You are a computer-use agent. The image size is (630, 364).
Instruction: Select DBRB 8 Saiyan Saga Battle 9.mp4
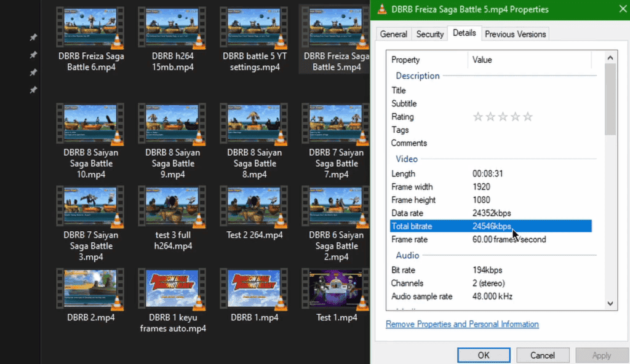point(173,141)
